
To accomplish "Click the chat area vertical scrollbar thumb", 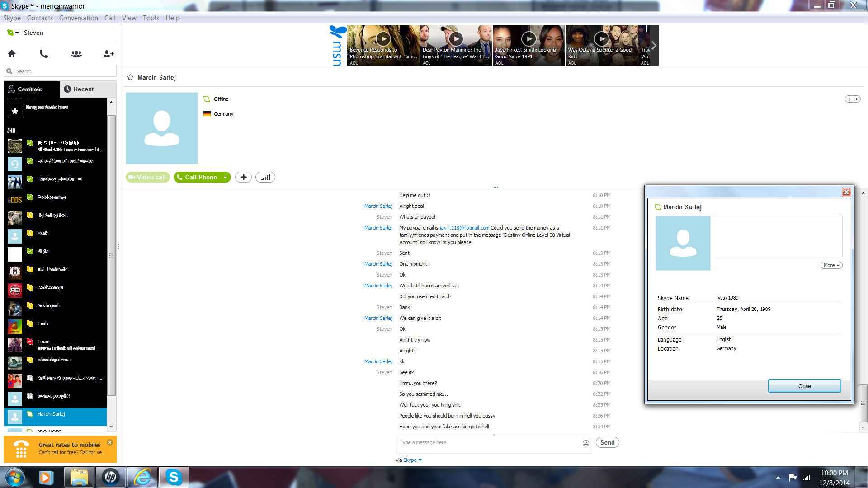I will tap(863, 403).
